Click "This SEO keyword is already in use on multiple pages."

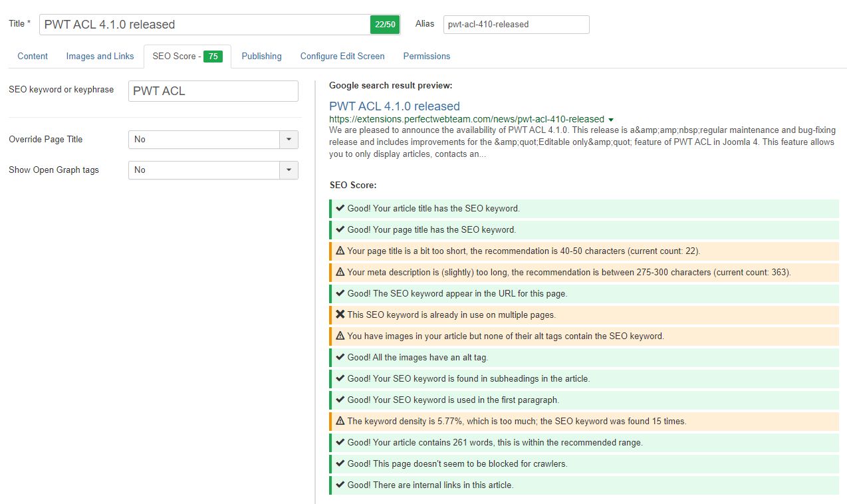(x=451, y=315)
